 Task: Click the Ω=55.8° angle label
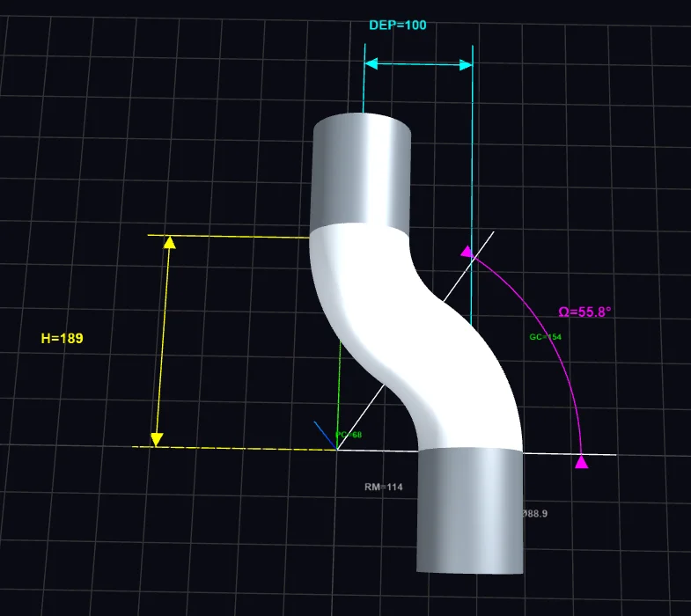584,312
